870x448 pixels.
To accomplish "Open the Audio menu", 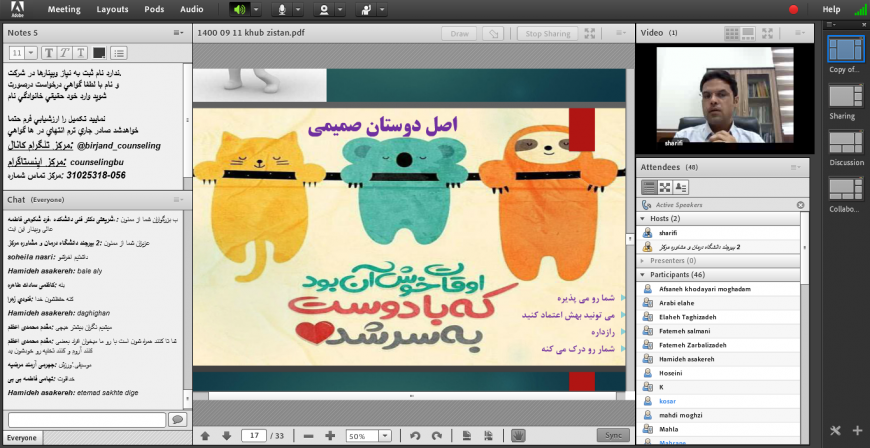I will point(191,9).
